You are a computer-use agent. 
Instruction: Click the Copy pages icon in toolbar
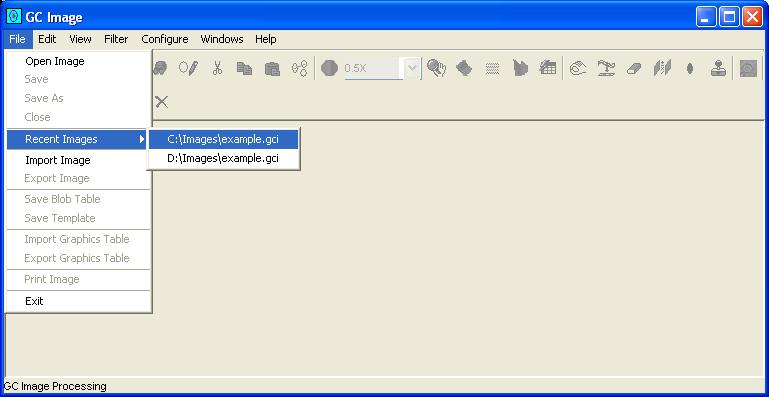pyautogui.click(x=244, y=68)
